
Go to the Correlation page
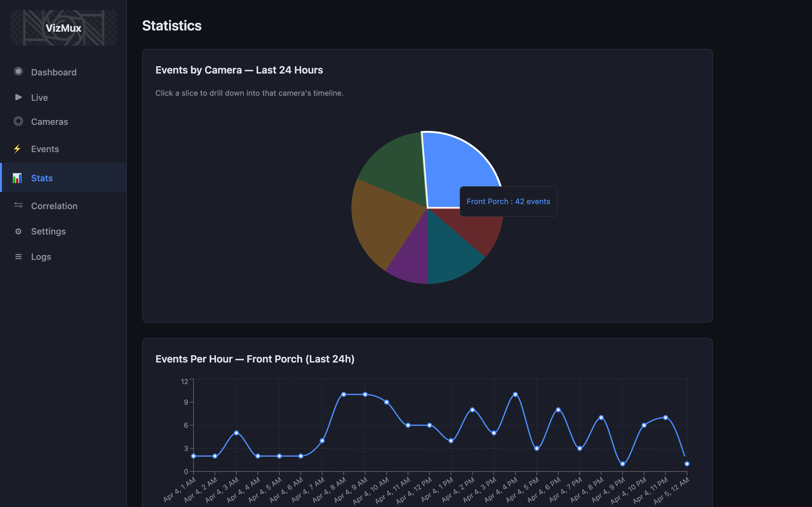(54, 206)
